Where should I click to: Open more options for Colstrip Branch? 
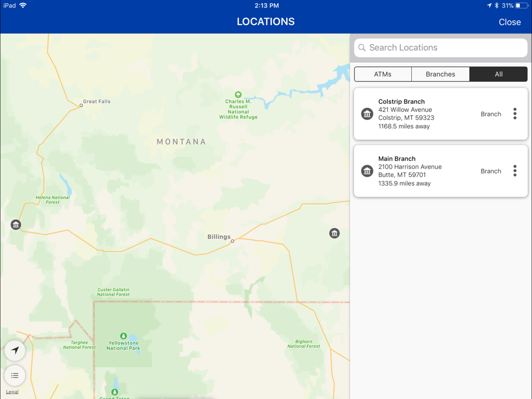514,114
